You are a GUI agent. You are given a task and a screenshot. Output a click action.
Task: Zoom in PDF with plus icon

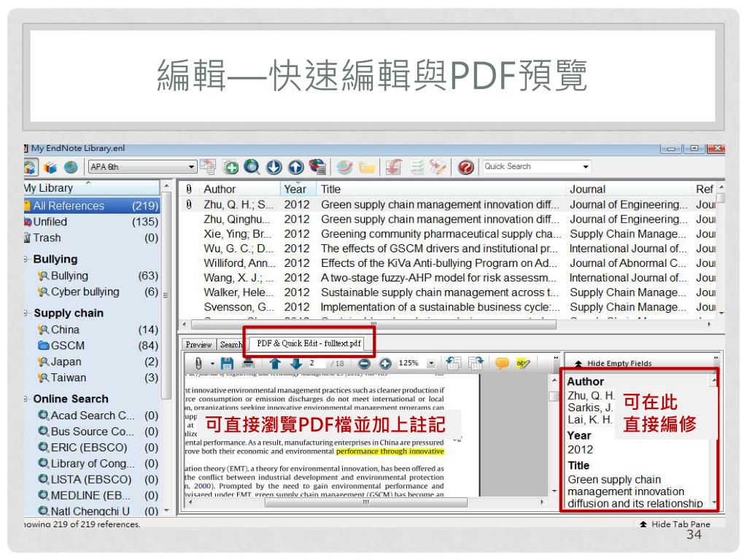pos(385,364)
